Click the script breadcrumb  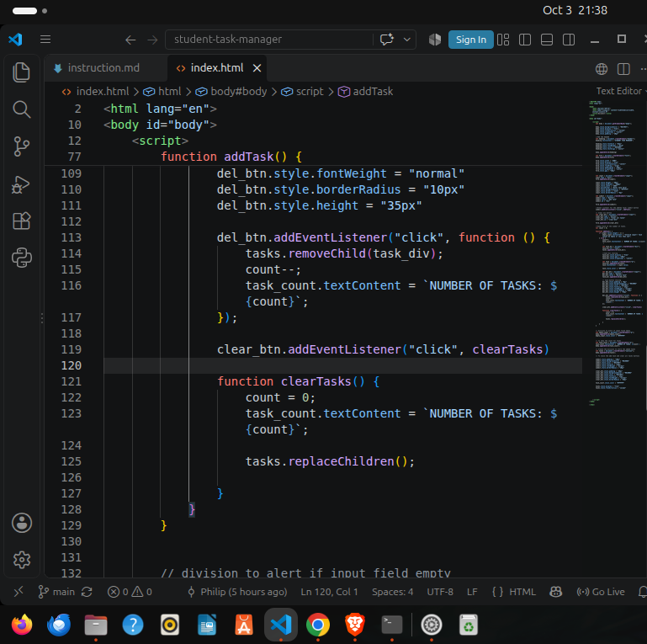click(x=310, y=91)
